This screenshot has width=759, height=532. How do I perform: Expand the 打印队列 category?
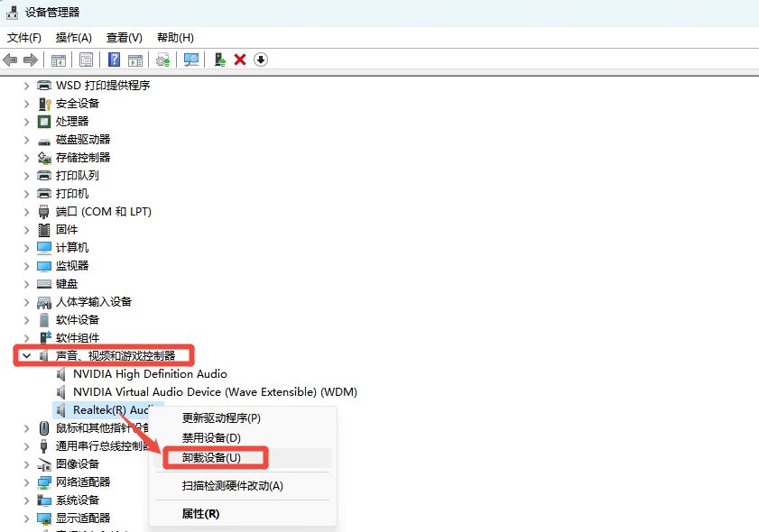(26, 176)
